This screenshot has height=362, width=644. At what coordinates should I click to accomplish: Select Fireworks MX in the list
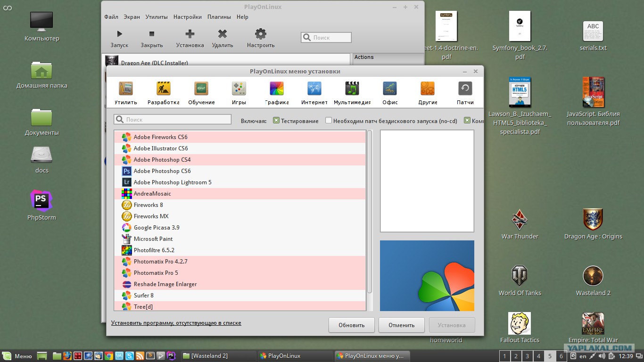point(240,216)
